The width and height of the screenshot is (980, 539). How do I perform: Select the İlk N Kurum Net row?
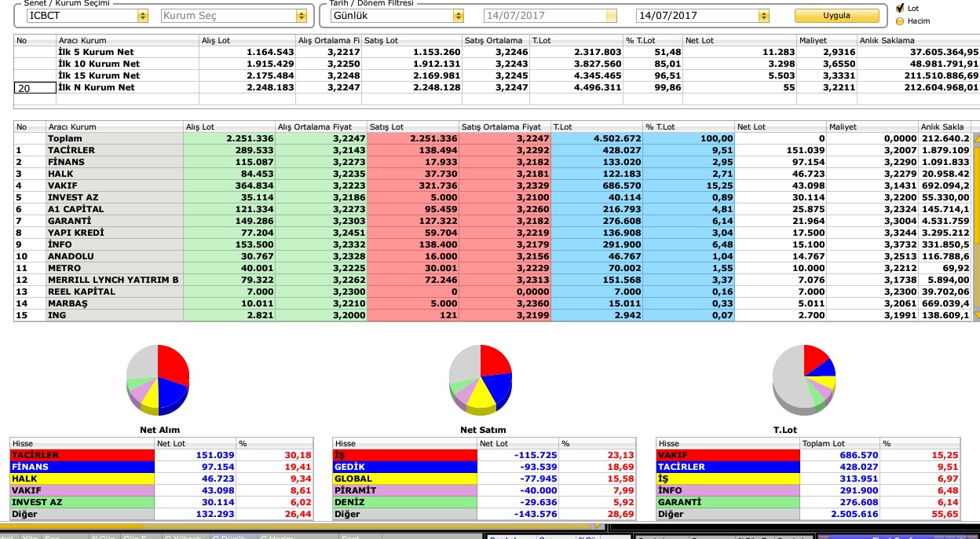click(x=496, y=87)
